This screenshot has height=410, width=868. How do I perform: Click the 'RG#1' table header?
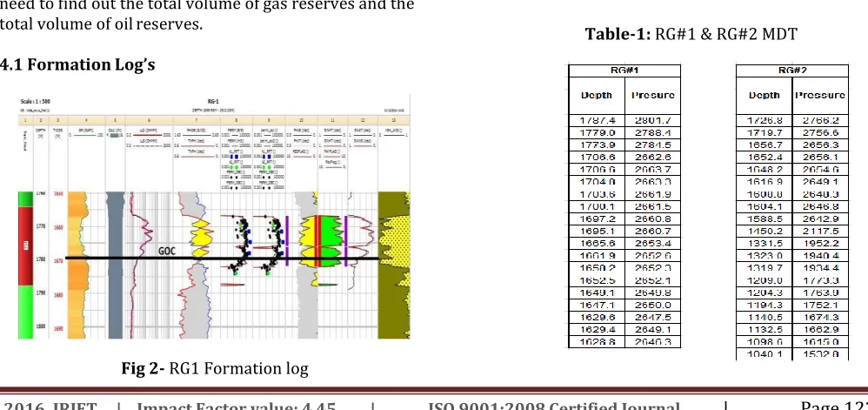pyautogui.click(x=624, y=71)
